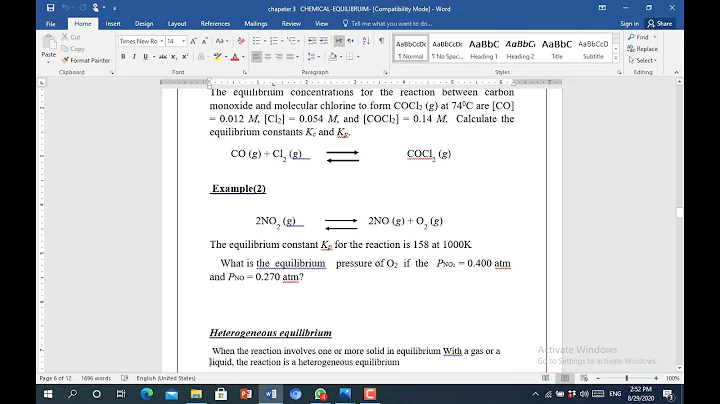Viewport: 720px width, 404px height.
Task: Open the Borders dropdown arrow
Action: pos(358,56)
